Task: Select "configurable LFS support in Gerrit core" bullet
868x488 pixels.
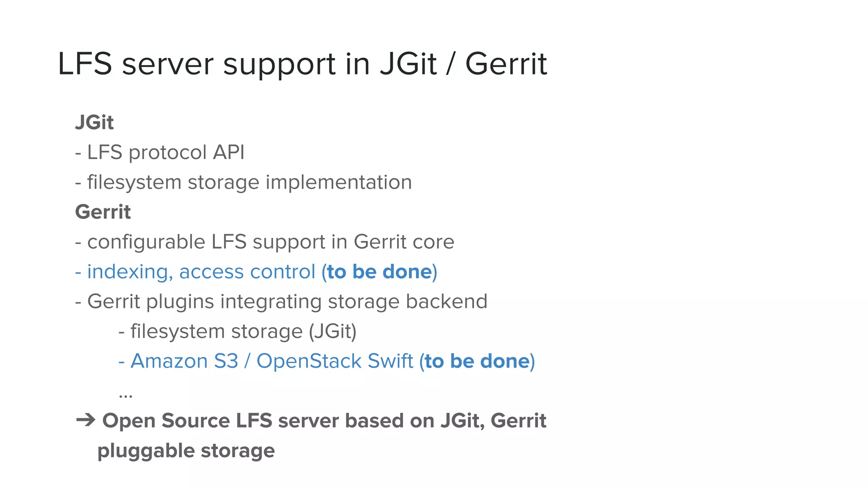Action: pos(270,242)
